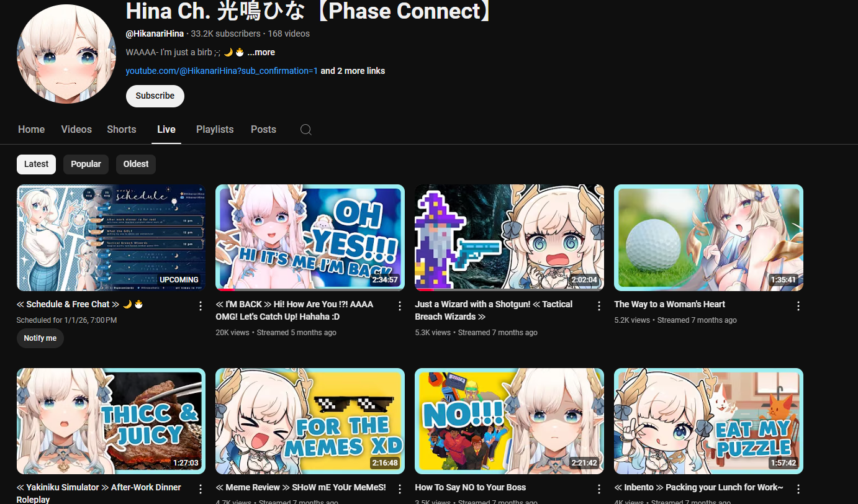The image size is (858, 504).
Task: Open options menu for The Way to a Woman's Heart
Action: pyautogui.click(x=798, y=306)
